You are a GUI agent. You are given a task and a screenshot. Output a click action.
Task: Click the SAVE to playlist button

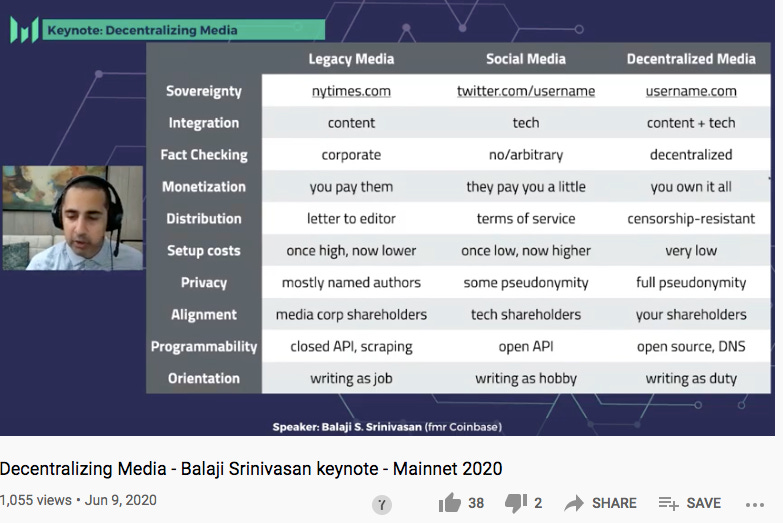[690, 503]
